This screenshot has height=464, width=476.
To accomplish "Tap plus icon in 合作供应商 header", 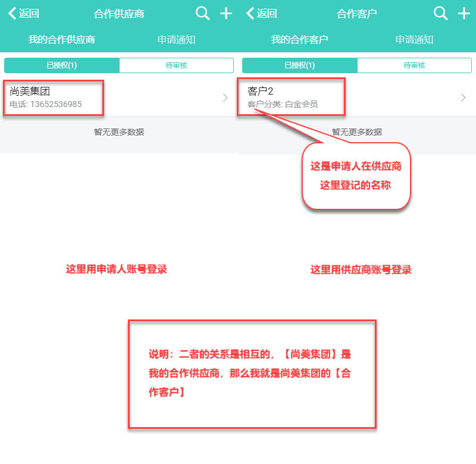I will [x=226, y=14].
